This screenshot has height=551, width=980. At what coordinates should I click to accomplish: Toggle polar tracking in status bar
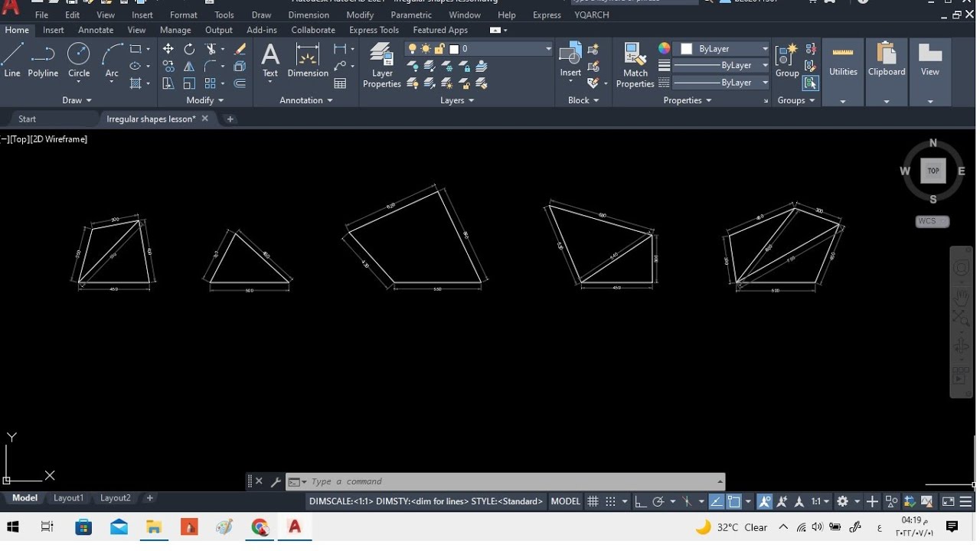658,502
